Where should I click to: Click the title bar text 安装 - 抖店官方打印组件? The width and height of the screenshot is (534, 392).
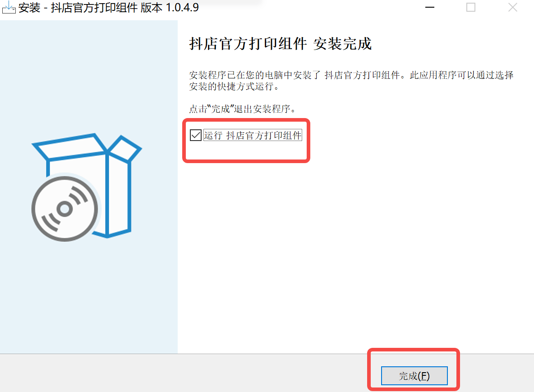click(x=78, y=7)
